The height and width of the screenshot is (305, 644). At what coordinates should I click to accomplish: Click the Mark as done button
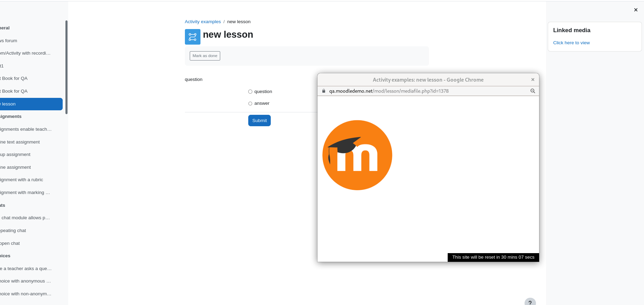click(x=205, y=56)
